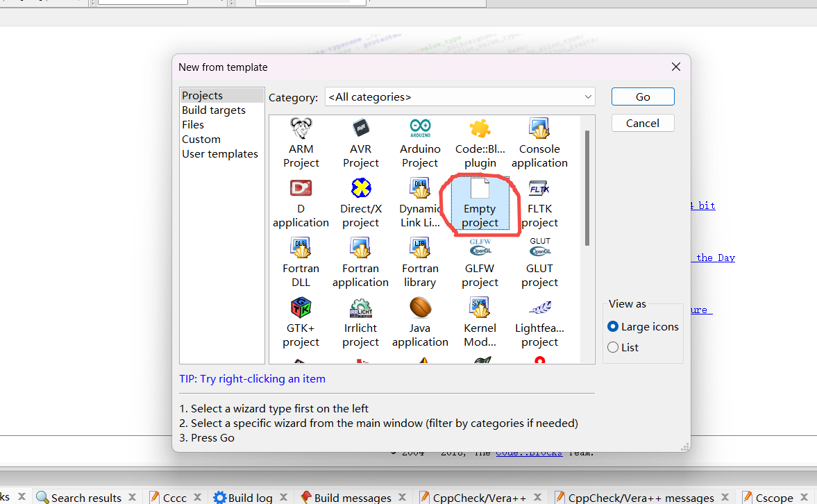The image size is (817, 504).
Task: Select the GLUT project template
Action: 539,262
